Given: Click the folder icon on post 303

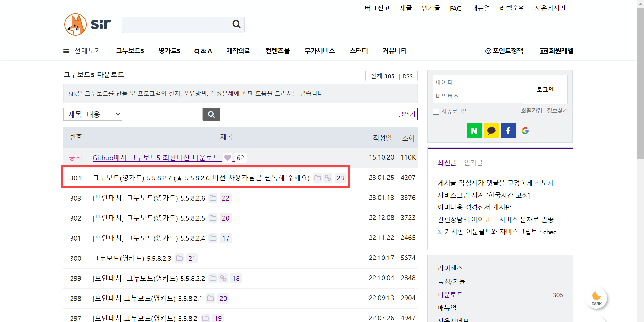Looking at the screenshot, I should click(x=213, y=198).
